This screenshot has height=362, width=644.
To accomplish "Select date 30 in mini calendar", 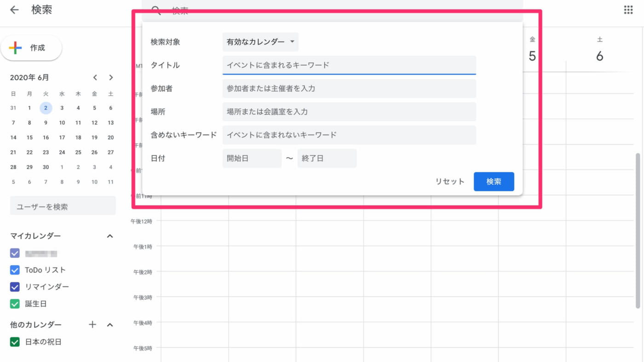I will (46, 167).
